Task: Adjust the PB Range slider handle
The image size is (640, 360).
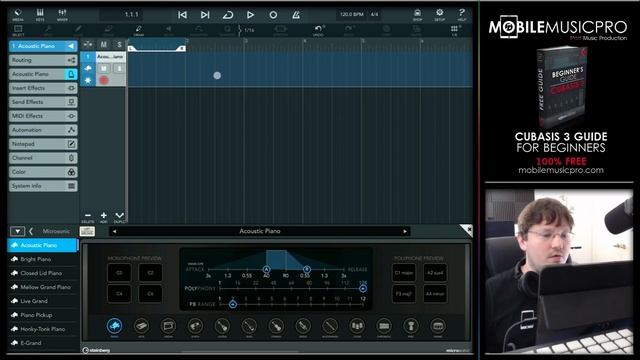Action: pos(233,304)
